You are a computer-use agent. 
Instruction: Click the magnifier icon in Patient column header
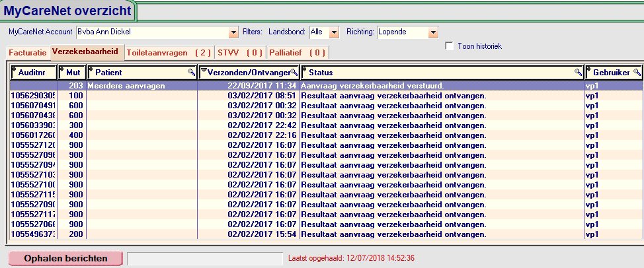click(191, 72)
